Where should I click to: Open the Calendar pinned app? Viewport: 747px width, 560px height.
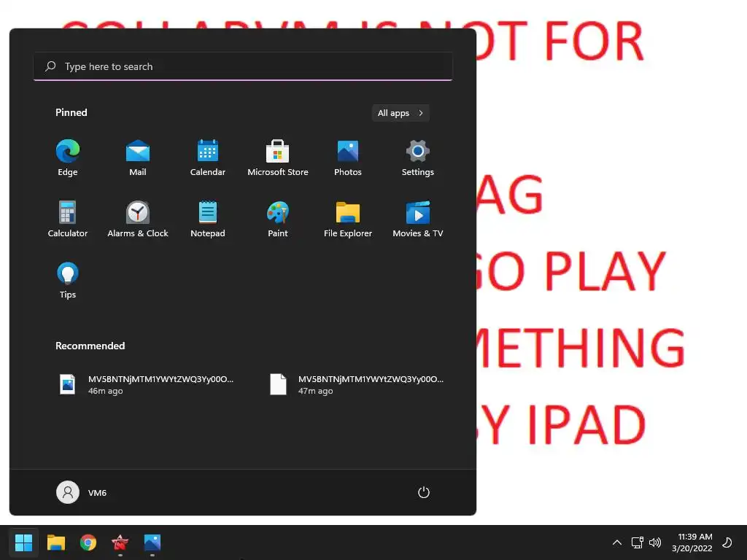[208, 158]
